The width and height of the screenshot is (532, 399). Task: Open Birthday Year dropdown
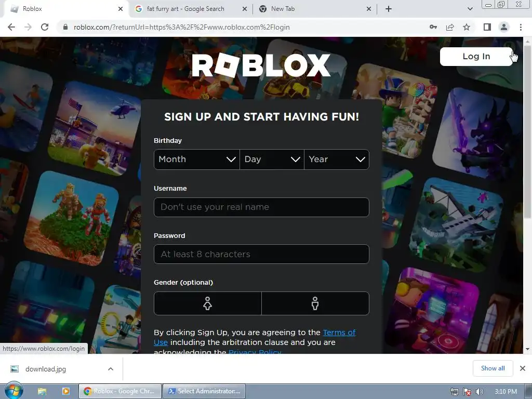337,159
